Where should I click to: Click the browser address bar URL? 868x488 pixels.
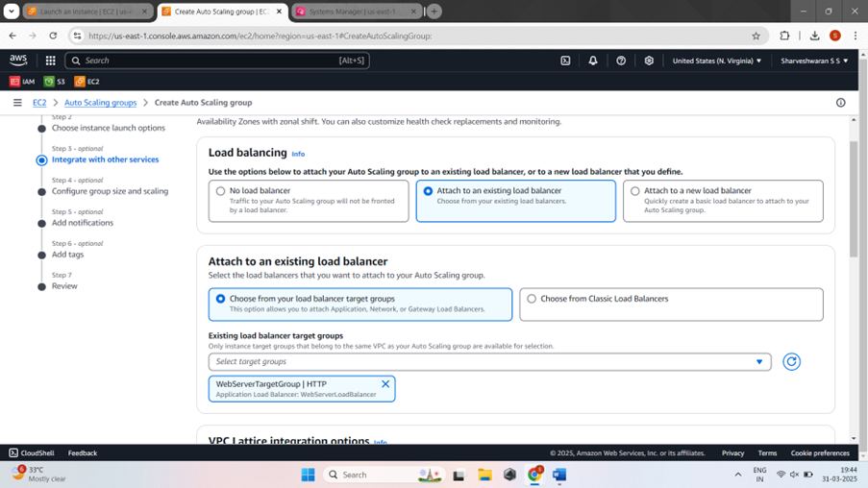pos(260,36)
